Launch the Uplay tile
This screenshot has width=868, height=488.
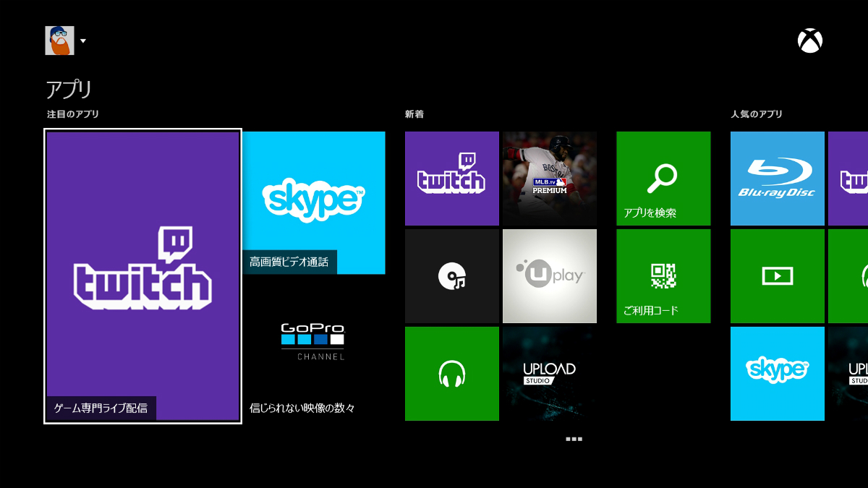pos(550,276)
